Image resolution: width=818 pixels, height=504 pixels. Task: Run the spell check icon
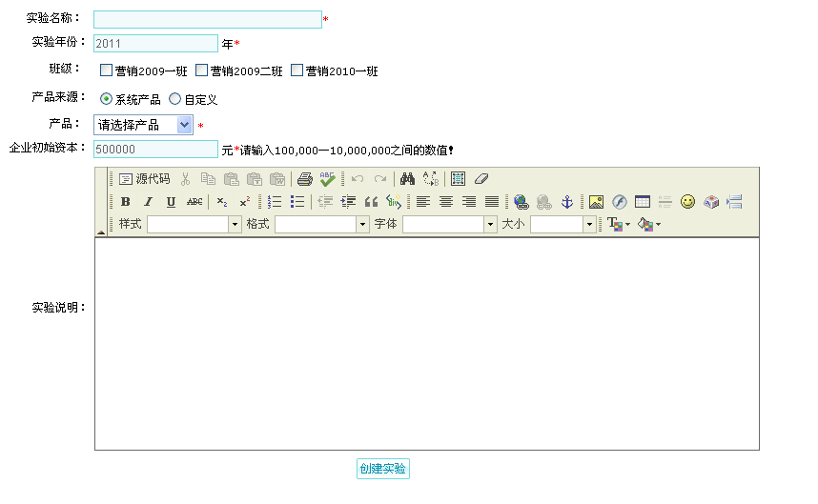tap(327, 179)
